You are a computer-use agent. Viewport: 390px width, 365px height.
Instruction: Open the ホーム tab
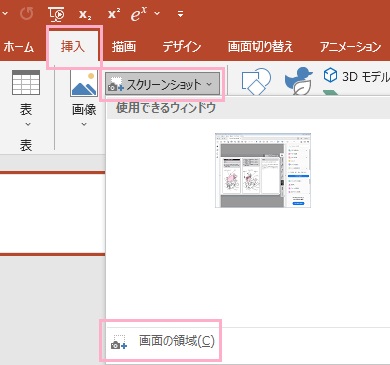pyautogui.click(x=19, y=47)
